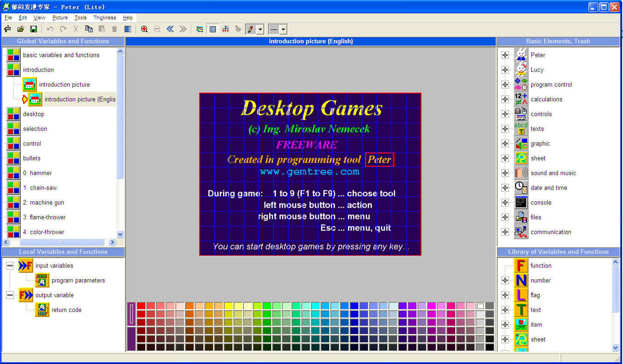This screenshot has height=364, width=623.
Task: Select the 'console' element
Action: pos(541,202)
